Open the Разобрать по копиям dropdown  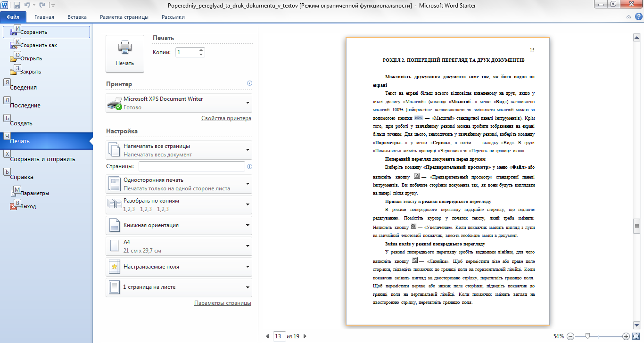pyautogui.click(x=179, y=204)
